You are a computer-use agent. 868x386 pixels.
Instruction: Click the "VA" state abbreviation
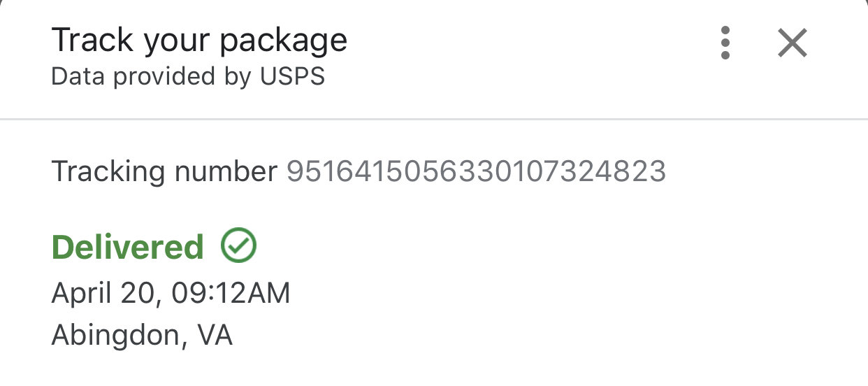[215, 336]
